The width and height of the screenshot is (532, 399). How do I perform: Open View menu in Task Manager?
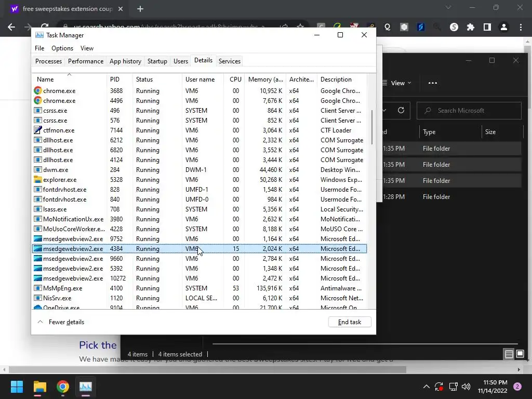tap(87, 48)
